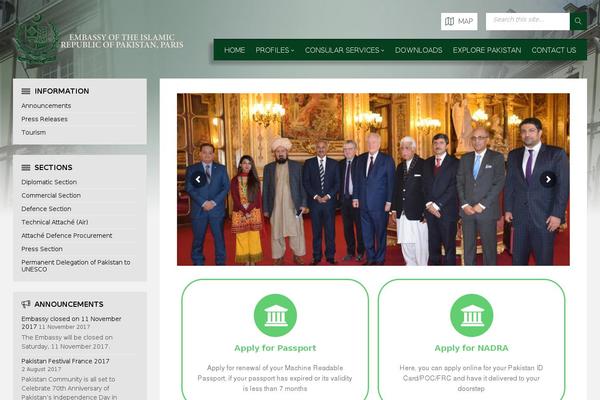
Task: Click the group photo slide
Action: point(373,179)
